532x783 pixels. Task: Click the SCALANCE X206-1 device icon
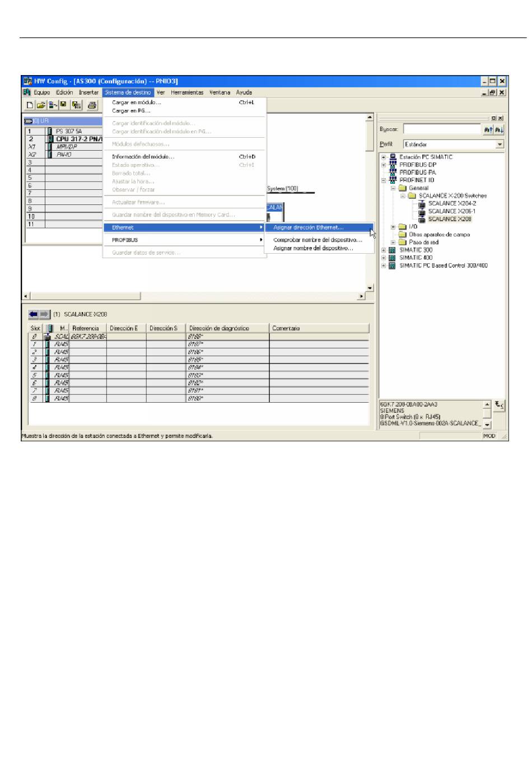click(x=422, y=212)
